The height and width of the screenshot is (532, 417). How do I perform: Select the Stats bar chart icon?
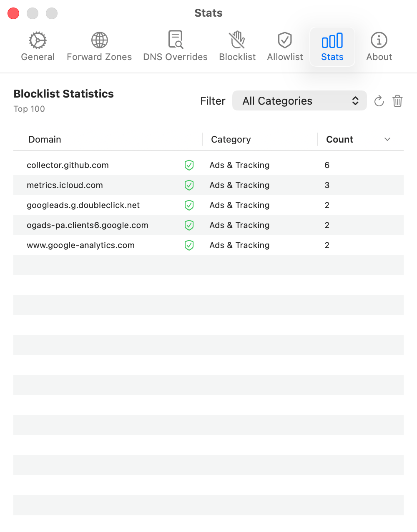(332, 40)
